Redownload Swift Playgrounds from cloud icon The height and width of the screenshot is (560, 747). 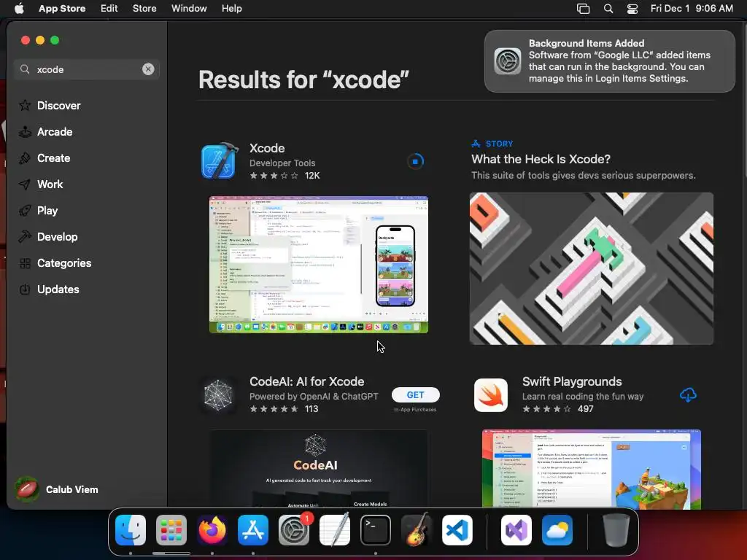(x=688, y=394)
